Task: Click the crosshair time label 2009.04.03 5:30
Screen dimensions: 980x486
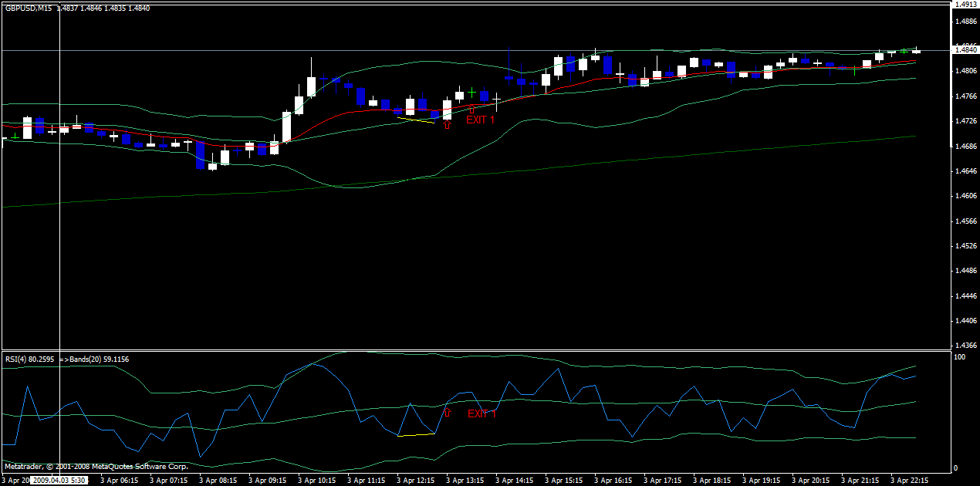Action: [59, 480]
